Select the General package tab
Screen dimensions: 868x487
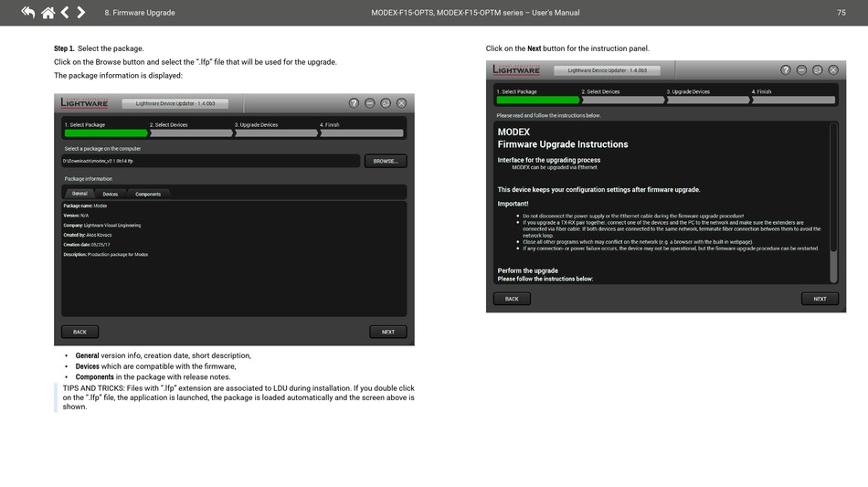pyautogui.click(x=79, y=194)
